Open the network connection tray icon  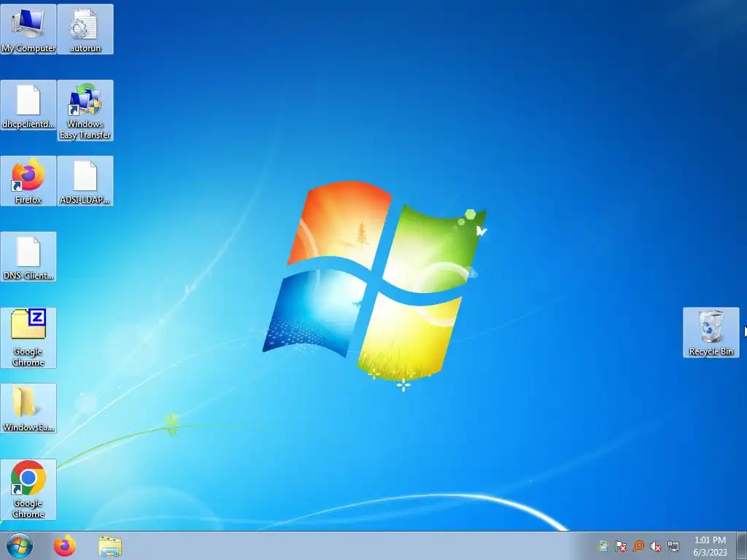click(673, 546)
